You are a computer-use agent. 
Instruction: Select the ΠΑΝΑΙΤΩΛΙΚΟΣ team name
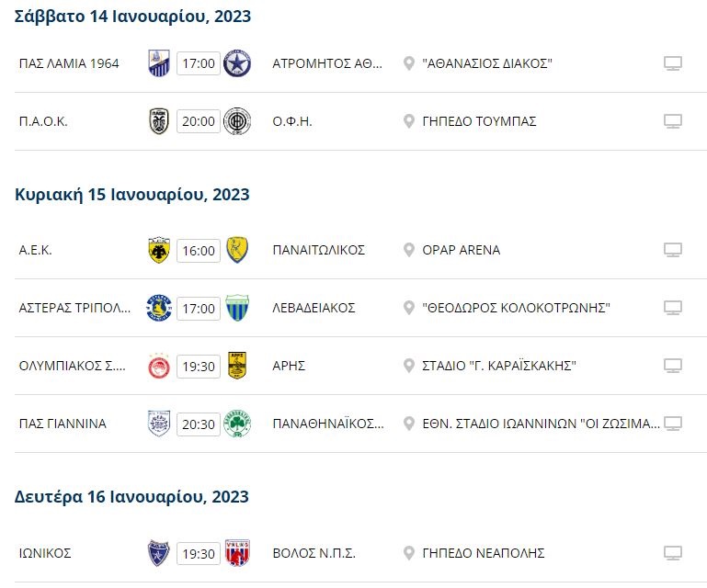tap(319, 250)
